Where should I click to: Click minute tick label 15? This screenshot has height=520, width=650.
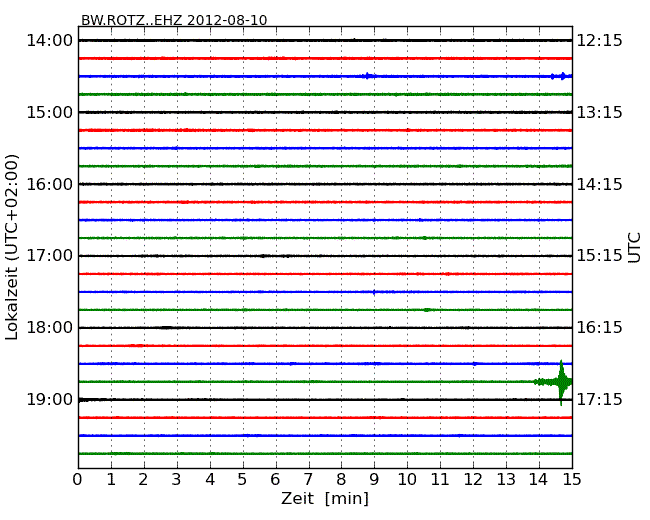pos(572,480)
